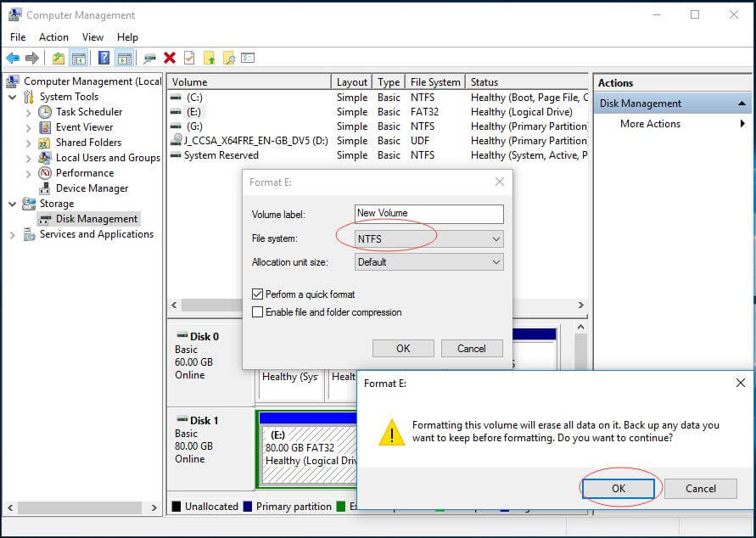
Task: Click the Properties checkmark page icon
Action: point(189,59)
